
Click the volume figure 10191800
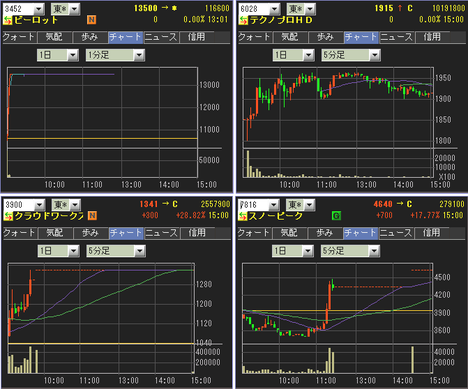pyautogui.click(x=449, y=8)
